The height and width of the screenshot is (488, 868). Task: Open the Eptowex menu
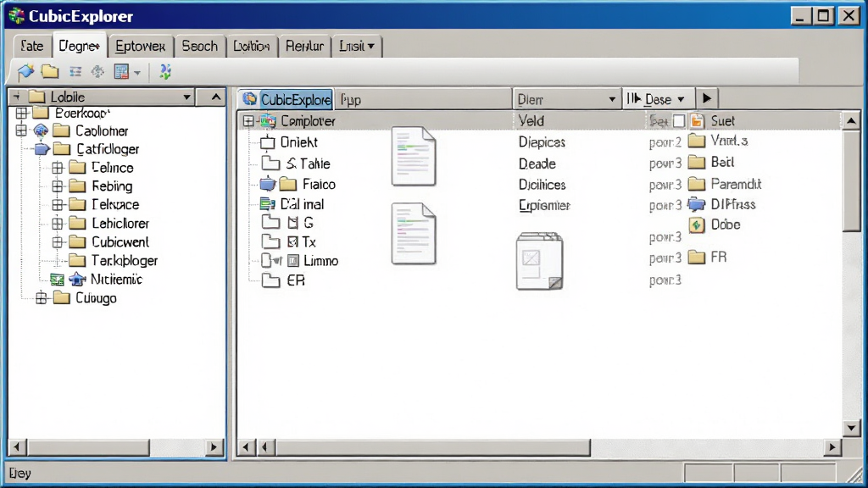[140, 46]
